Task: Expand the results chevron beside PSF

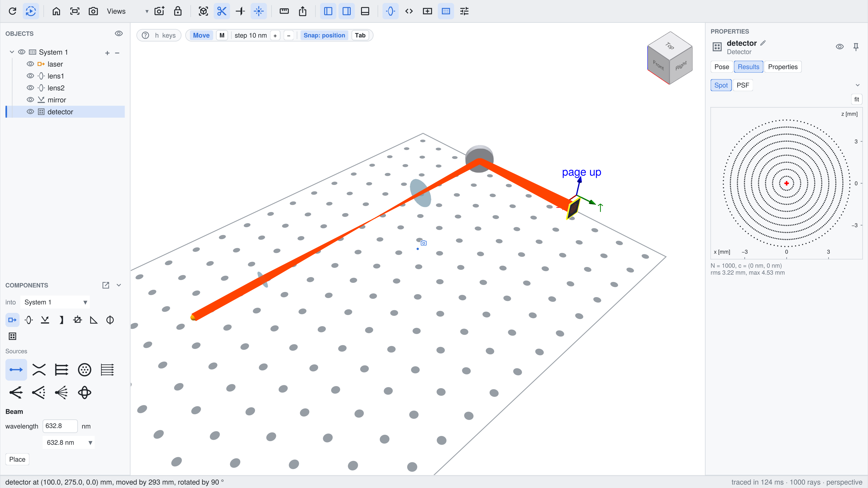Action: 857,85
